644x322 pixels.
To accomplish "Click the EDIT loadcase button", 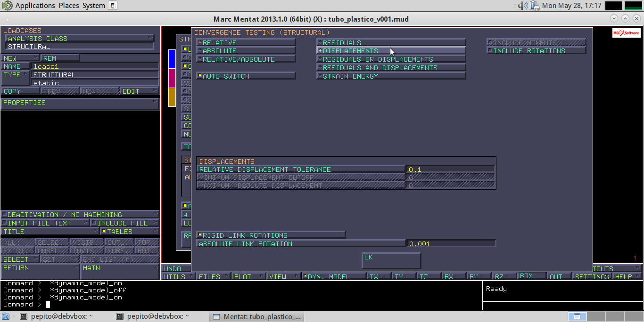I will (140, 91).
